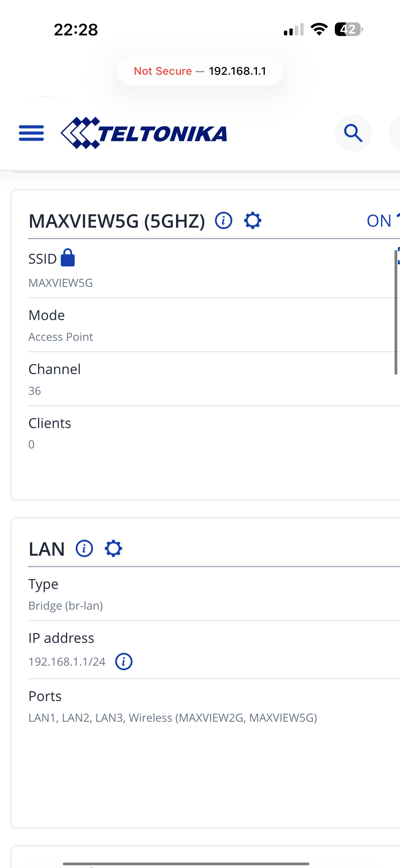Click the LAN card heading
The image size is (400, 868).
(x=47, y=549)
